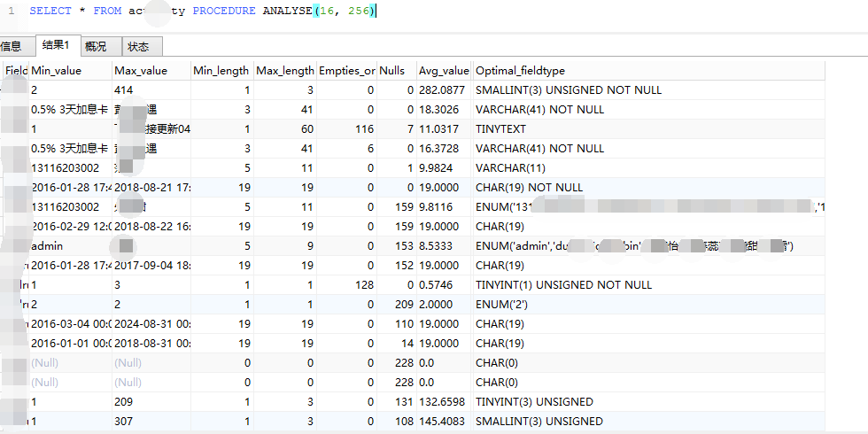The width and height of the screenshot is (868, 434).
Task: Select the Min_value 2016-01-01 cell
Action: click(70, 344)
